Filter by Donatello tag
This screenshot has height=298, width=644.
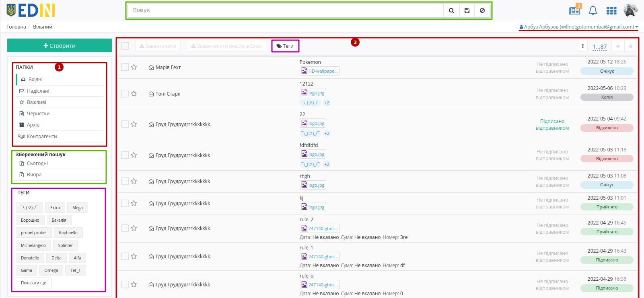pyautogui.click(x=30, y=258)
